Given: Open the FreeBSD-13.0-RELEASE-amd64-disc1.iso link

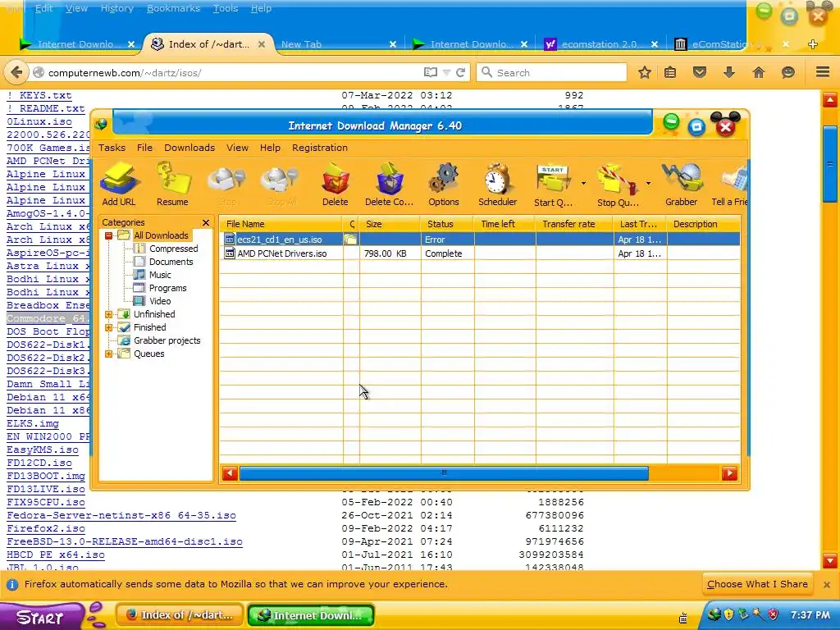Looking at the screenshot, I should coord(125,541).
